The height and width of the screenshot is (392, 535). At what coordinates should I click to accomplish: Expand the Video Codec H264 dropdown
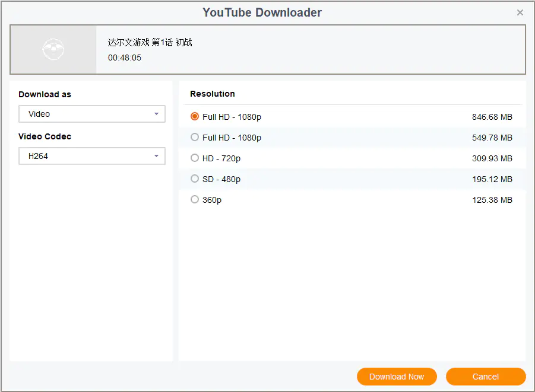click(91, 157)
